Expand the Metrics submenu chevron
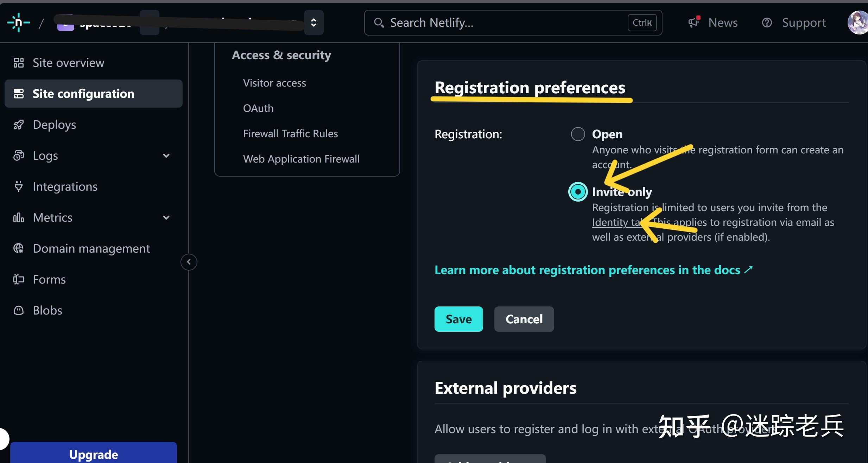868x463 pixels. pos(166,217)
